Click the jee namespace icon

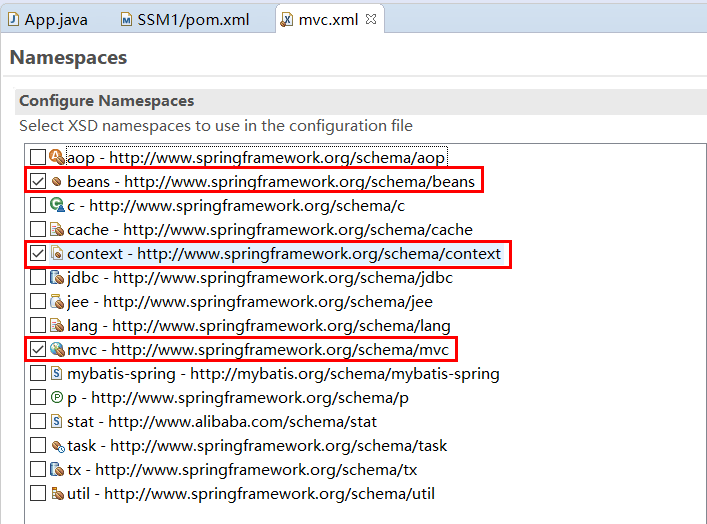pos(57,301)
